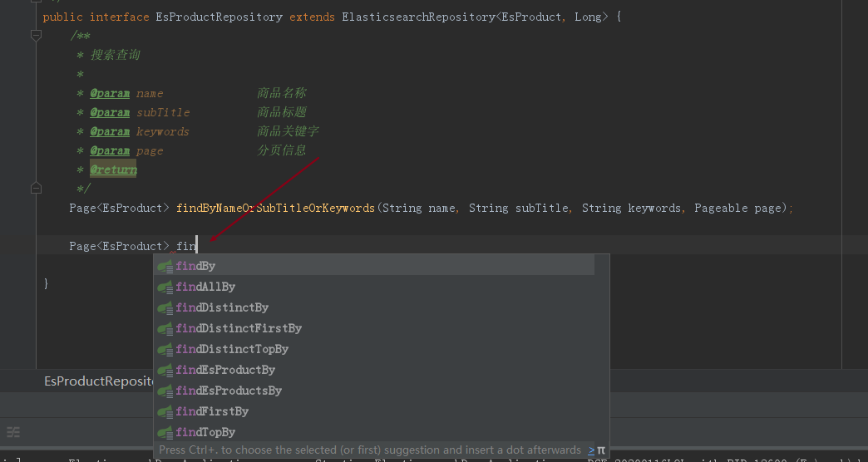Select the findBy completion suggestion

(x=196, y=266)
